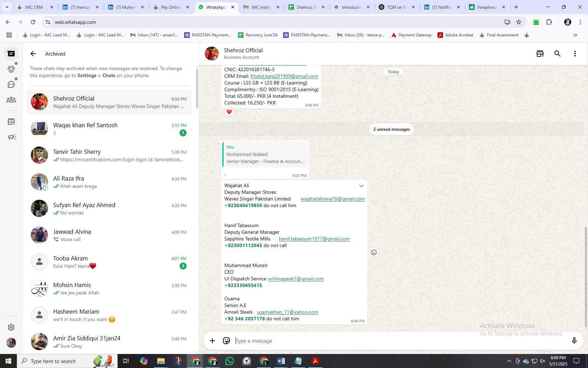Open the catalog icon in chat header
This screenshot has height=368, width=588.
tap(540, 54)
